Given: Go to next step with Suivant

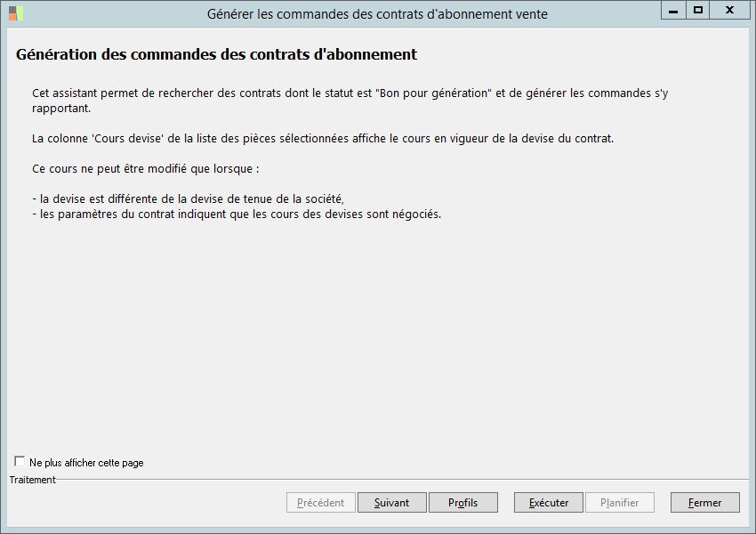Looking at the screenshot, I should pyautogui.click(x=391, y=503).
